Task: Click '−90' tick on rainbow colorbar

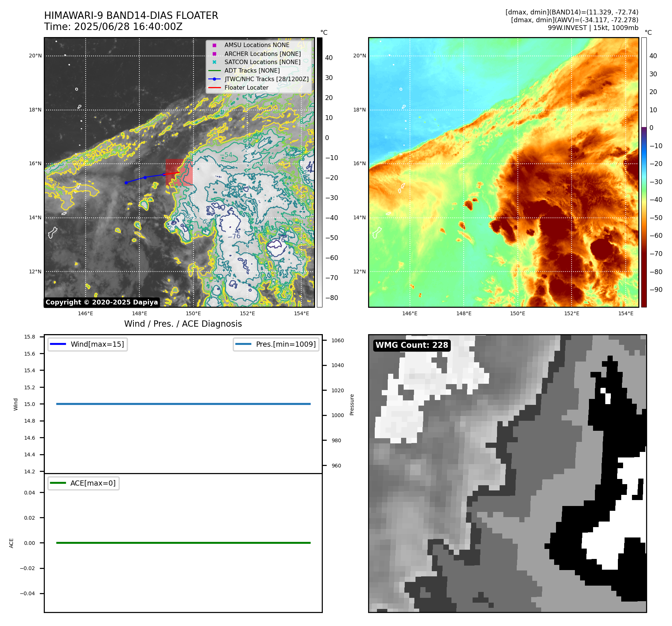Action: pyautogui.click(x=656, y=290)
